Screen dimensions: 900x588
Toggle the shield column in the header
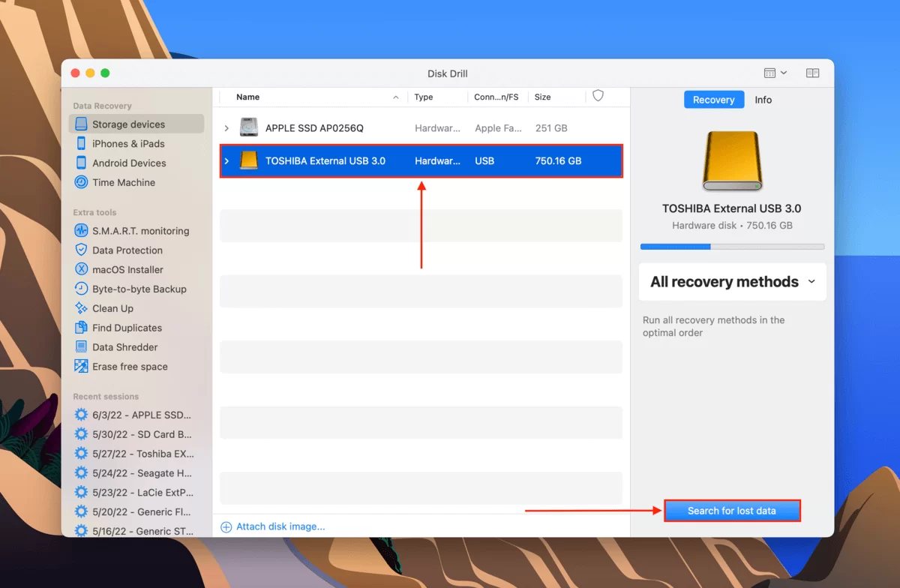click(x=597, y=96)
